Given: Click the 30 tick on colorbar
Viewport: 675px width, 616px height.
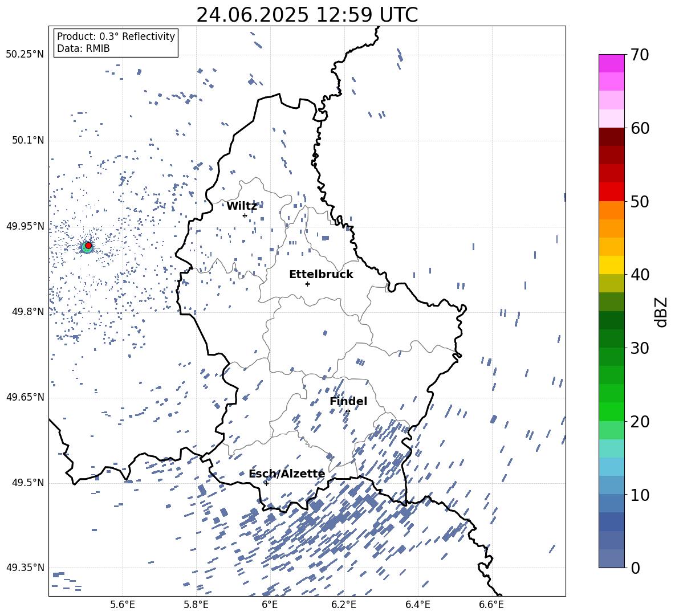Looking at the screenshot, I should 640,348.
